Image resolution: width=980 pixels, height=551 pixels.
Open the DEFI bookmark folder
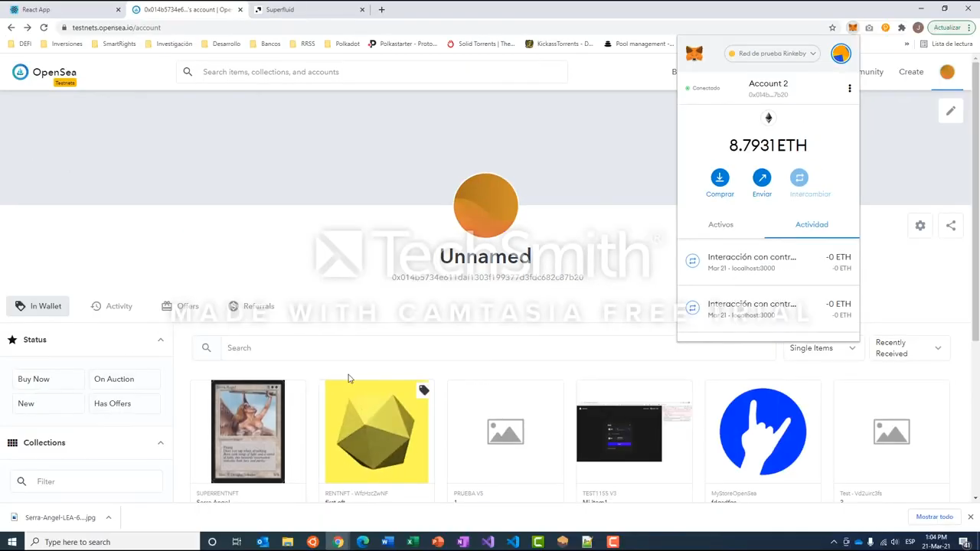point(20,44)
